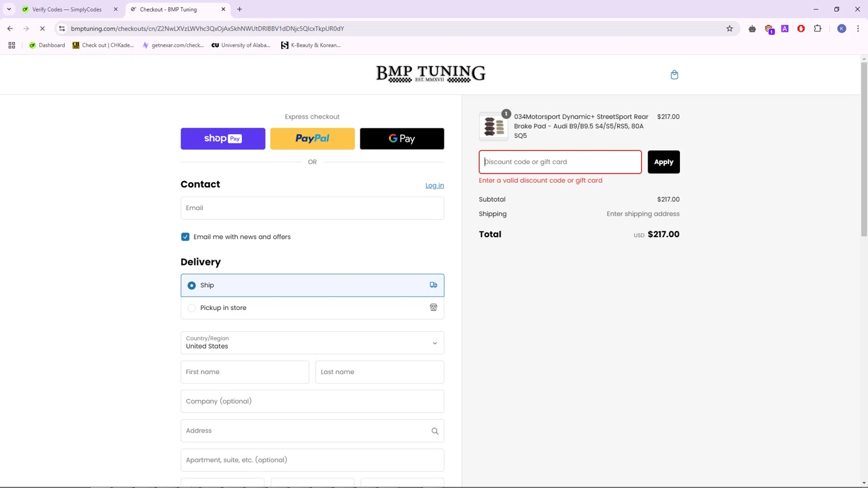Go back to previous page

click(10, 28)
